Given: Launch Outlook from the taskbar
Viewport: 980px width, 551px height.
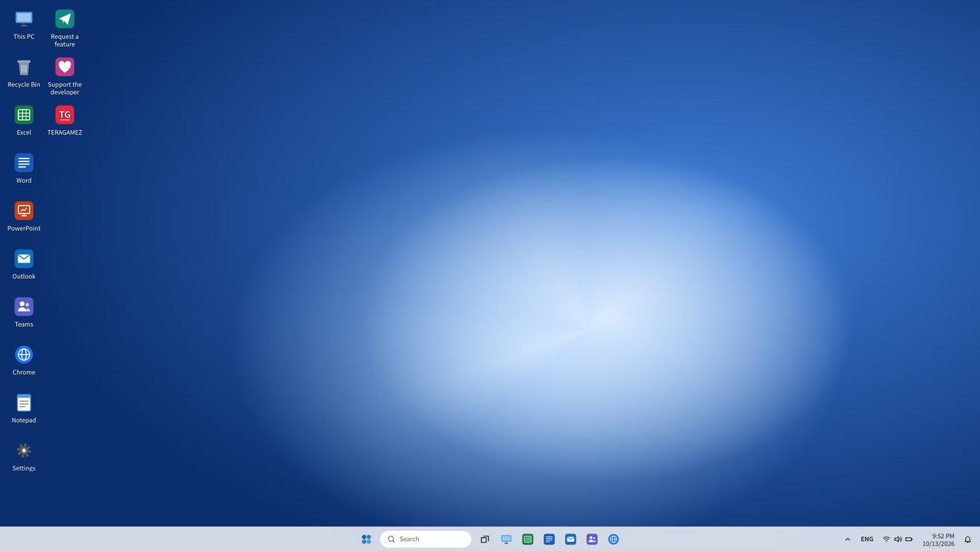Looking at the screenshot, I should [x=570, y=539].
